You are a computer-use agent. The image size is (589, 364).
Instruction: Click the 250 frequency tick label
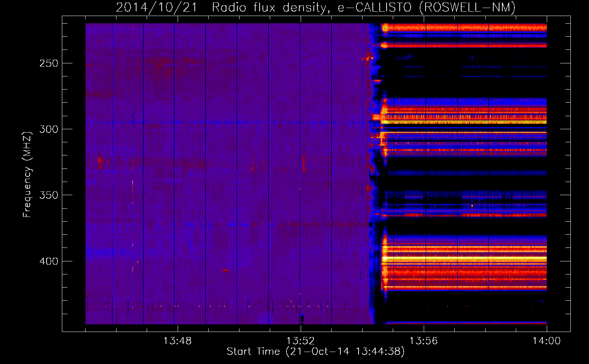point(49,63)
